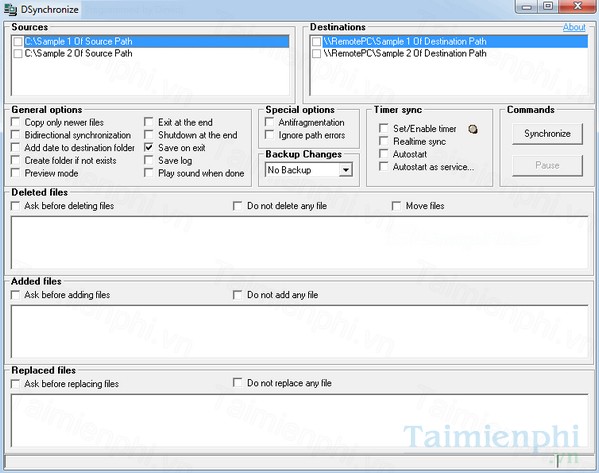Screen dimensions: 599x473
Task: Enable Shutdown at the end
Action: tap(149, 135)
